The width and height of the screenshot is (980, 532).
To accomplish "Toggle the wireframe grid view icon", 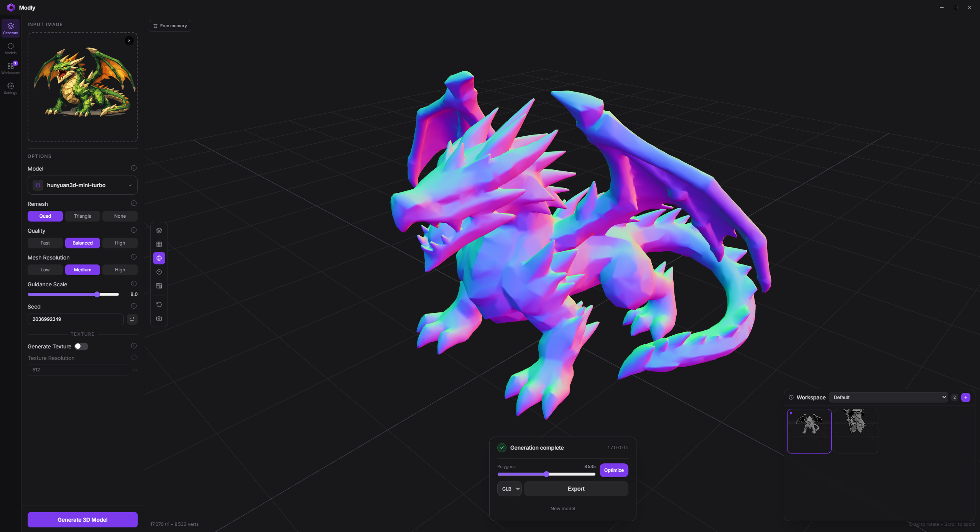I will coord(159,244).
